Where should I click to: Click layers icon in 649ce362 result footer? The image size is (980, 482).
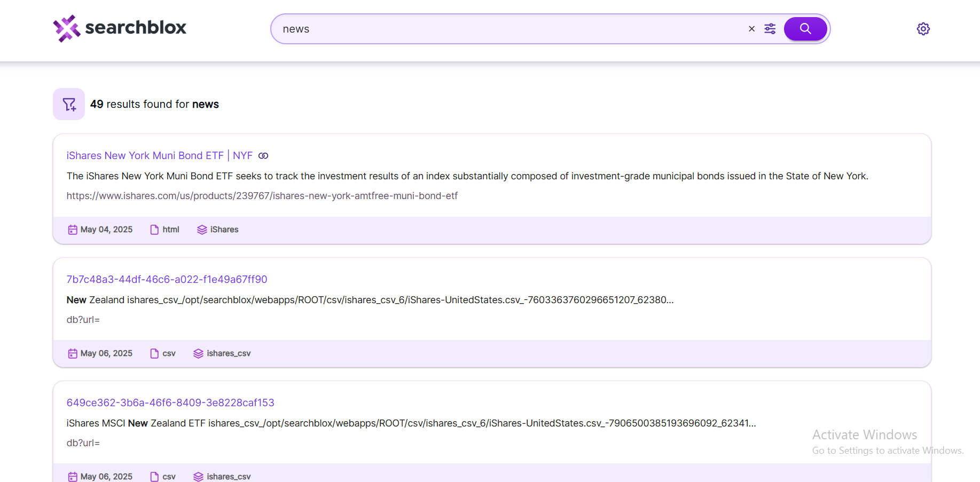click(198, 477)
